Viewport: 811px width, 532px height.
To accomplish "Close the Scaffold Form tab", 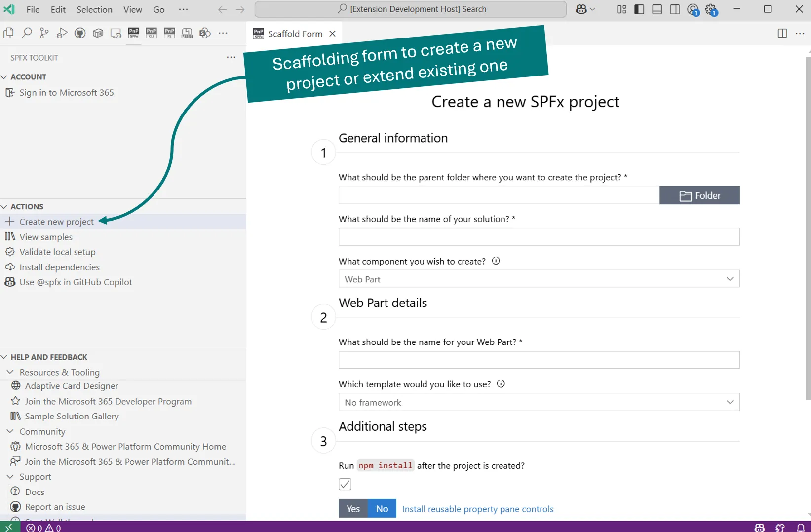I will click(333, 34).
